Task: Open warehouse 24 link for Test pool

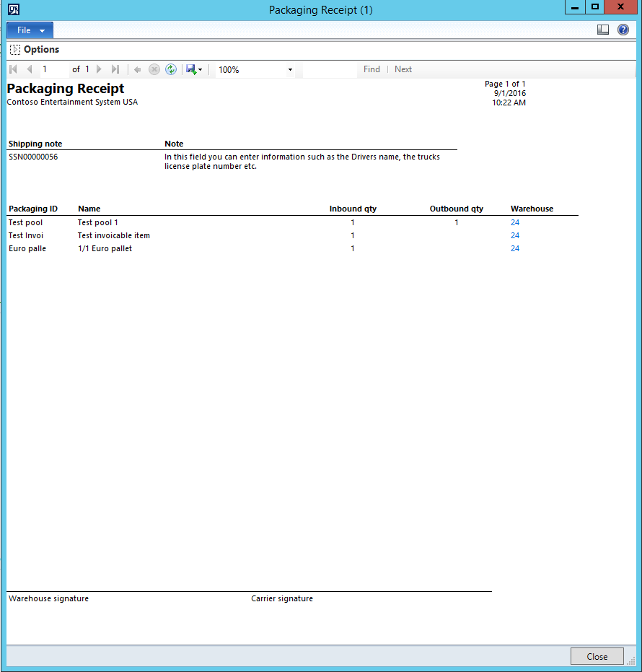Action: [515, 222]
